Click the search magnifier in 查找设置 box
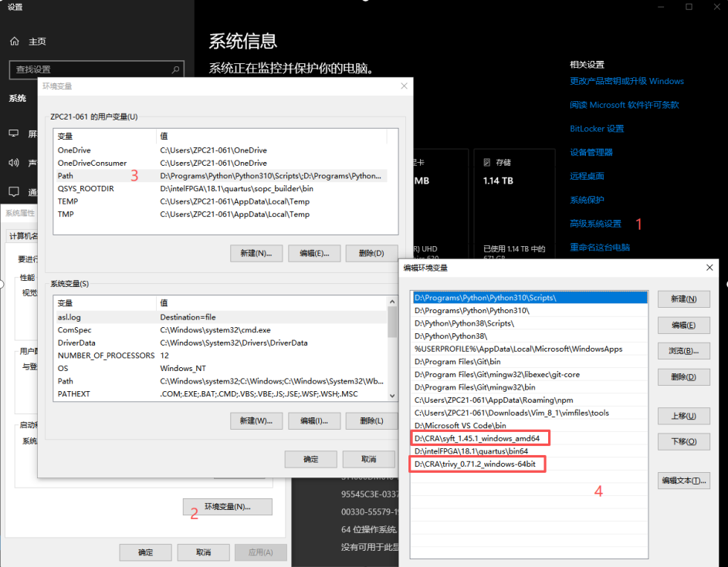Viewport: 728px width, 567px height. pyautogui.click(x=175, y=69)
